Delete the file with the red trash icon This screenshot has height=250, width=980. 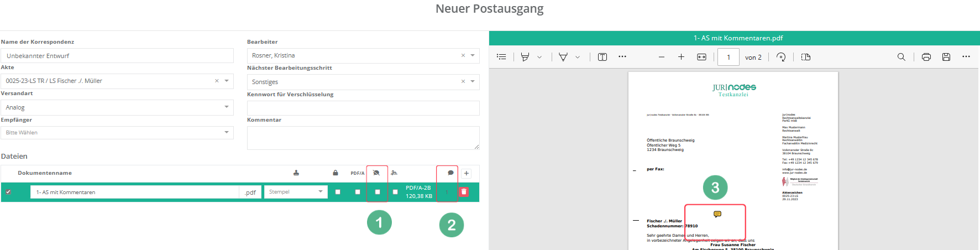(464, 192)
